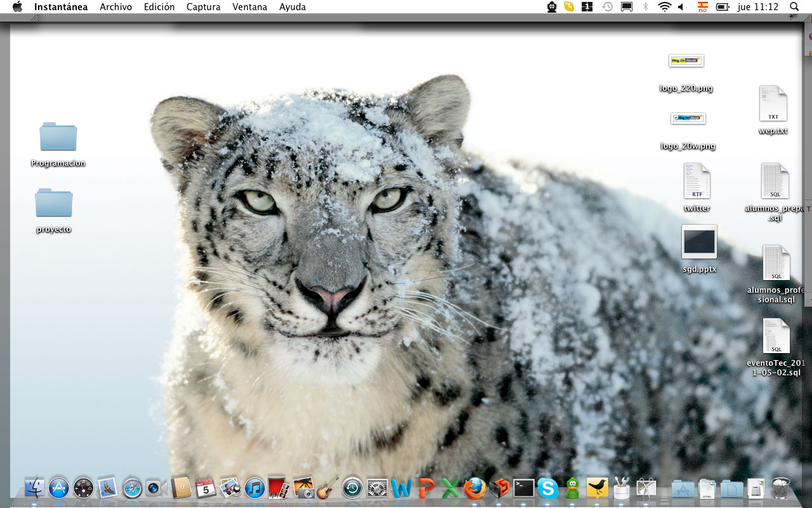The width and height of the screenshot is (812, 508).
Task: Select the wep.txt file icon
Action: pos(773,104)
